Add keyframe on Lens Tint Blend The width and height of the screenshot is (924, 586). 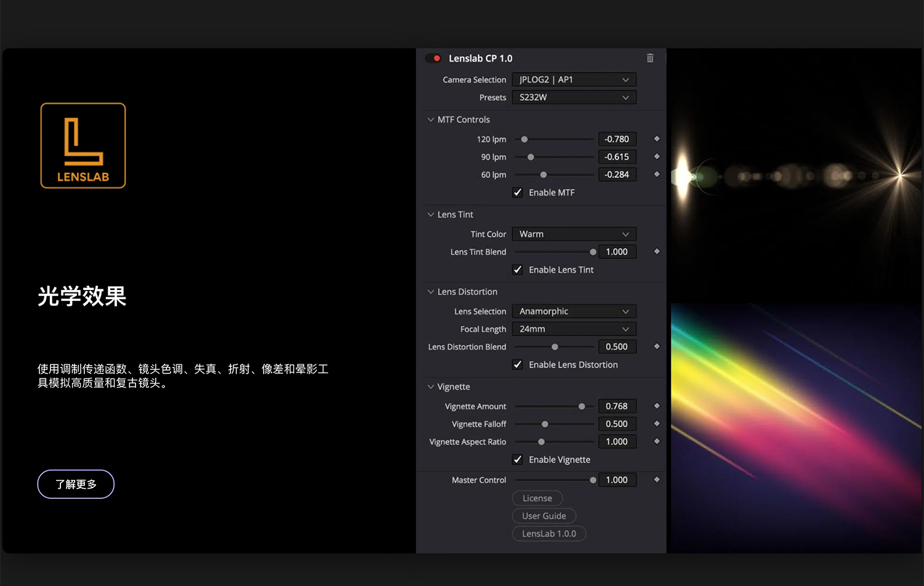pos(657,251)
